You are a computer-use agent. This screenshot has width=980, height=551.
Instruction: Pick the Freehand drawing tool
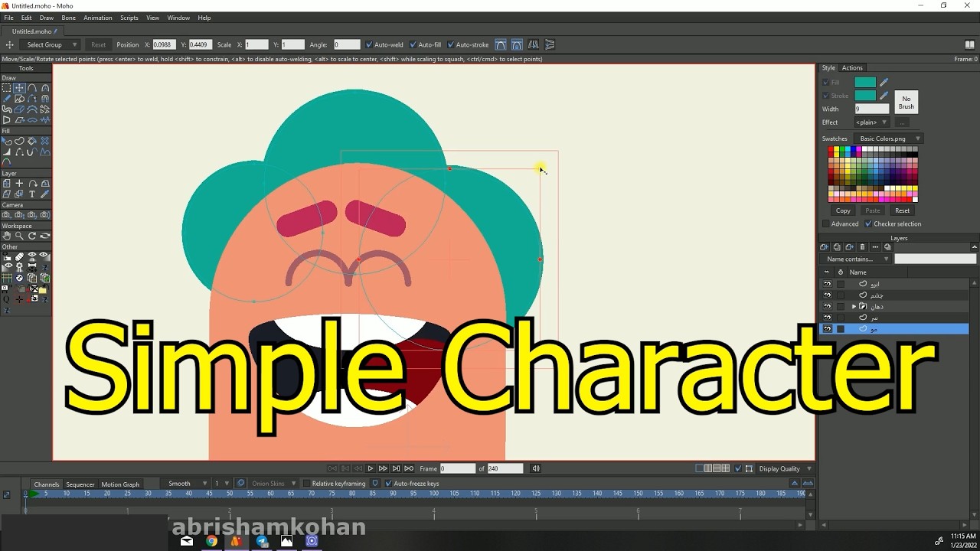point(6,98)
